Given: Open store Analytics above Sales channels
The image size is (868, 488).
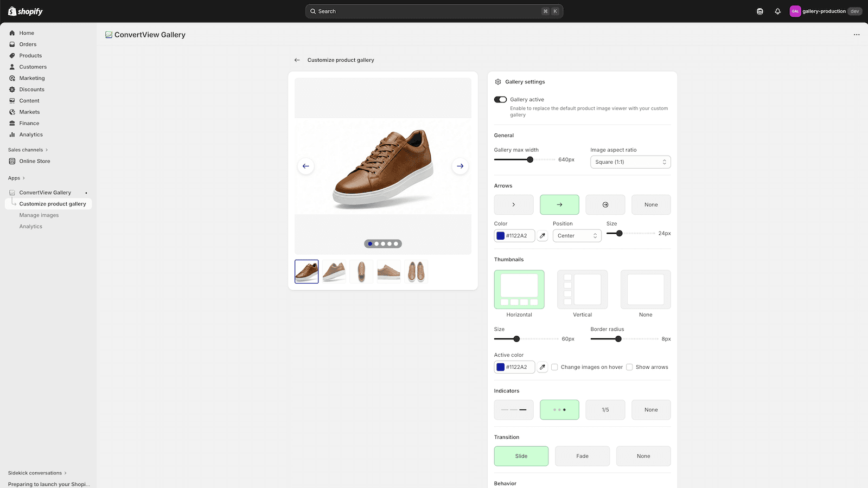Looking at the screenshot, I should (x=48, y=134).
